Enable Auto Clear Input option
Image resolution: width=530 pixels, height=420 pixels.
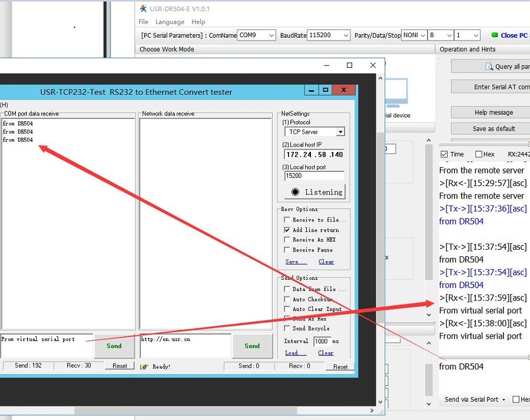click(287, 309)
